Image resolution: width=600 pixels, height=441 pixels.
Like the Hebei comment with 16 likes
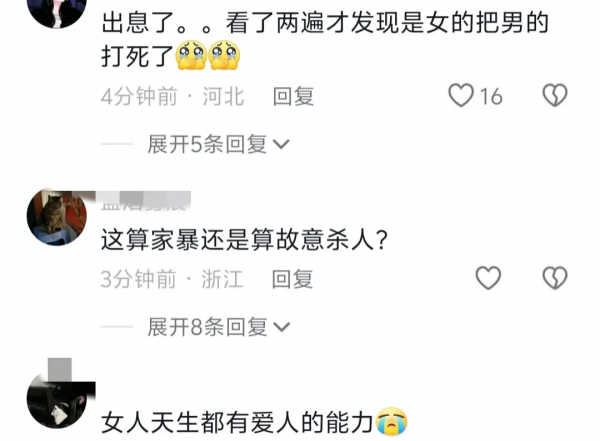click(461, 95)
